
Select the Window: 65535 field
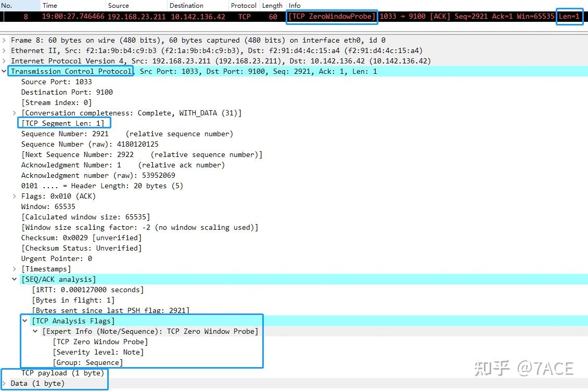click(x=48, y=206)
